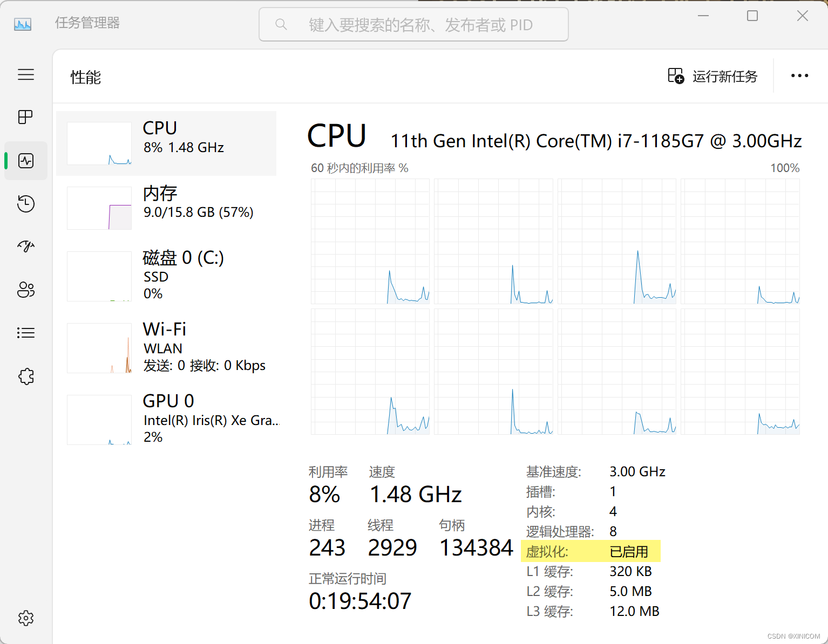Select the Wi-Fi WLAN resource entry
The width and height of the screenshot is (828, 644).
(x=166, y=348)
